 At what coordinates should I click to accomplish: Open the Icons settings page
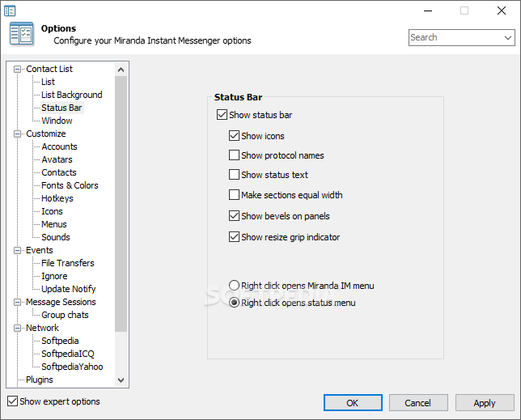coord(52,211)
